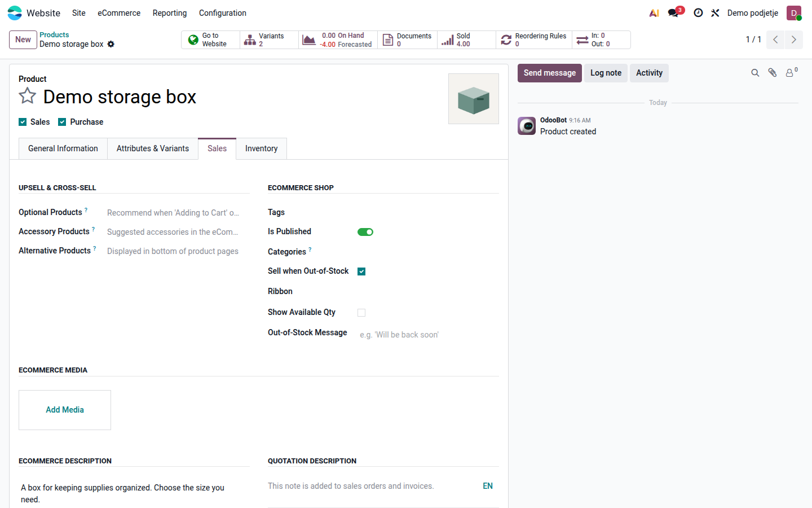Click the Odoo app logo icon

pyautogui.click(x=15, y=13)
